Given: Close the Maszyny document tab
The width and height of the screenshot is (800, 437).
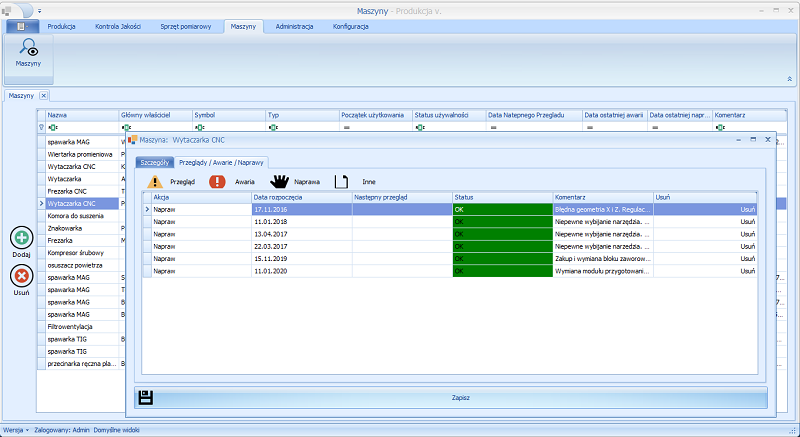Looking at the screenshot, I should [x=43, y=95].
